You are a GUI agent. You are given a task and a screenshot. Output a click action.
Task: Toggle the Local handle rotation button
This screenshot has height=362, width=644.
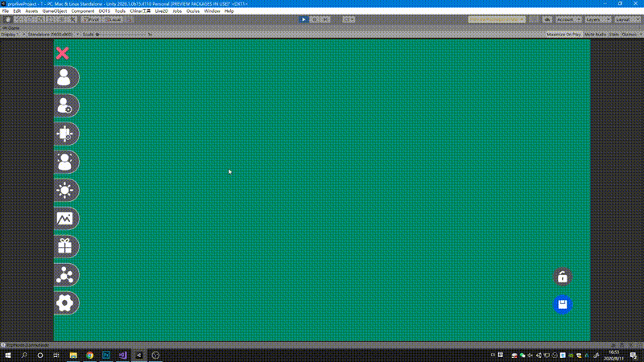[113, 19]
